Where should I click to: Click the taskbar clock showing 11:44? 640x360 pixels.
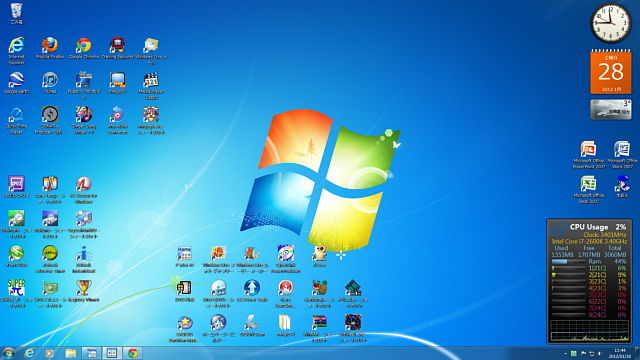620,353
